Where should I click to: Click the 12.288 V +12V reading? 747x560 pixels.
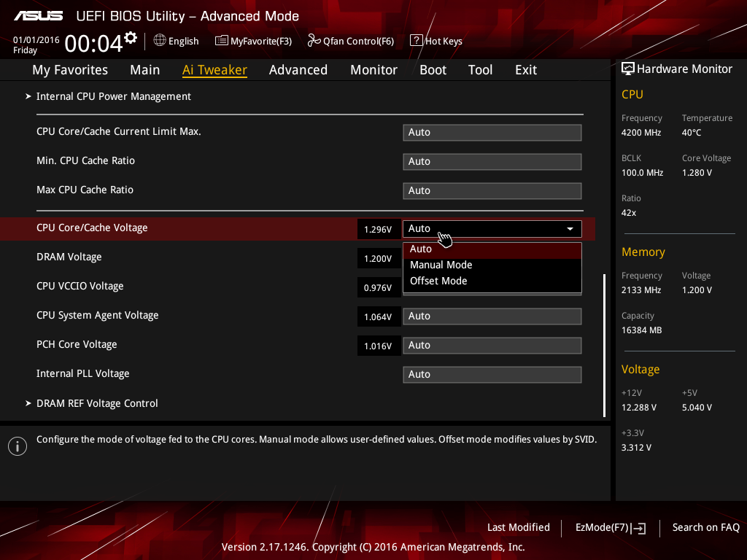coord(639,408)
